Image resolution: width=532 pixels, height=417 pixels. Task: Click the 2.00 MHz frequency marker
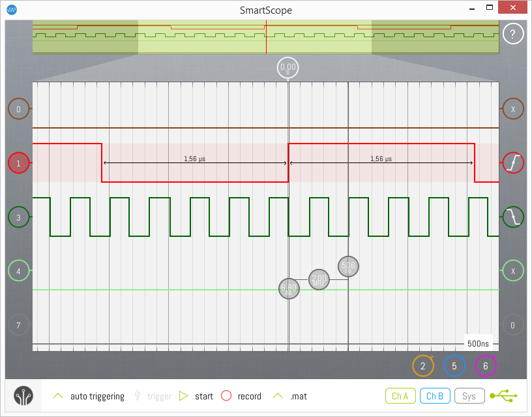click(x=319, y=279)
